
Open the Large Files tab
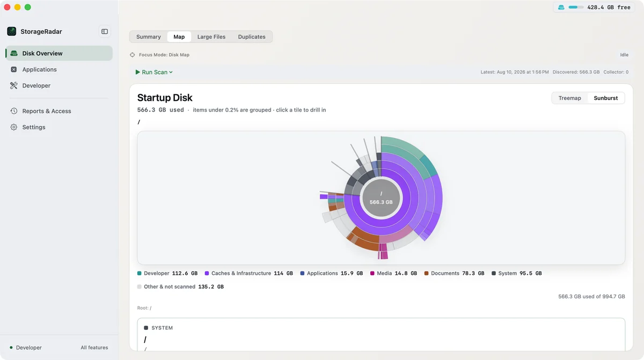(211, 37)
